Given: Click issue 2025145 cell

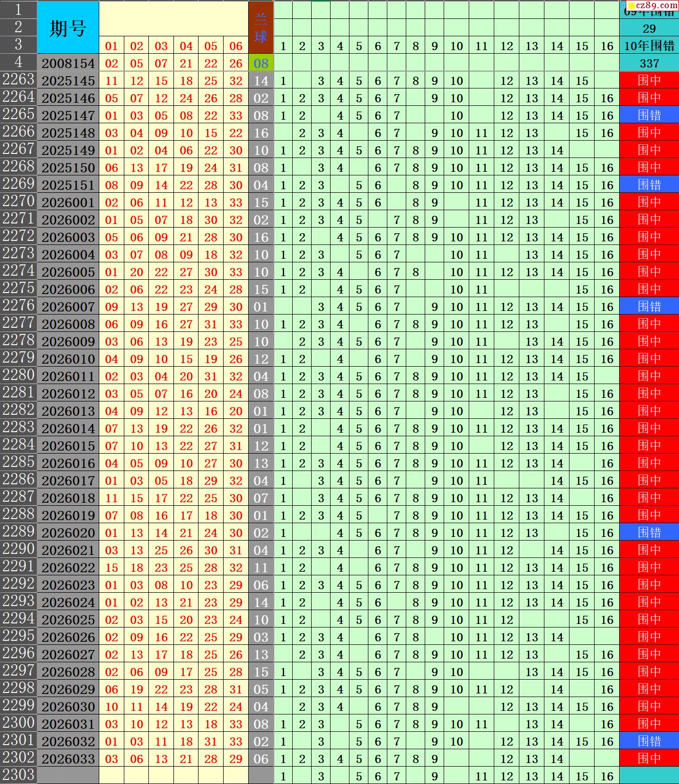Looking at the screenshot, I should point(68,80).
